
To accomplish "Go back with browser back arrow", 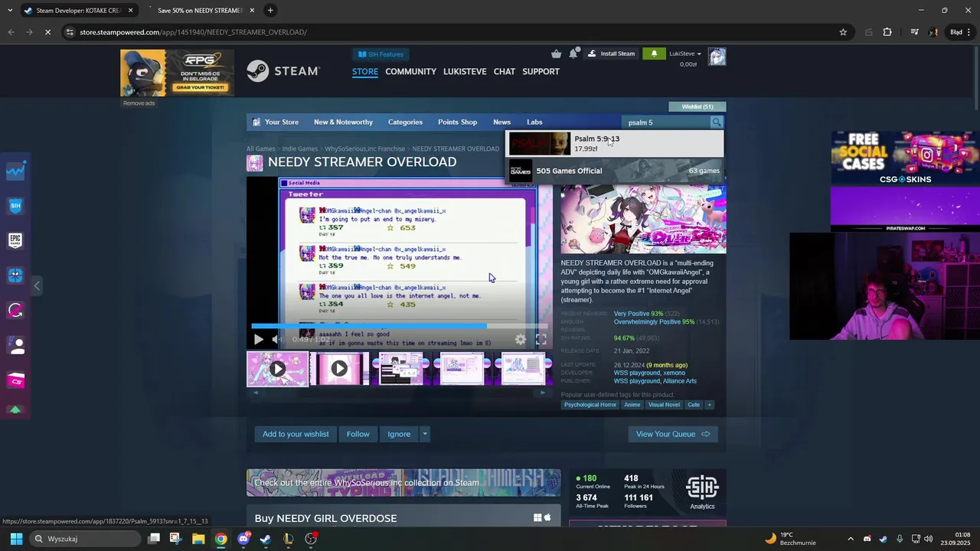I will tap(11, 32).
